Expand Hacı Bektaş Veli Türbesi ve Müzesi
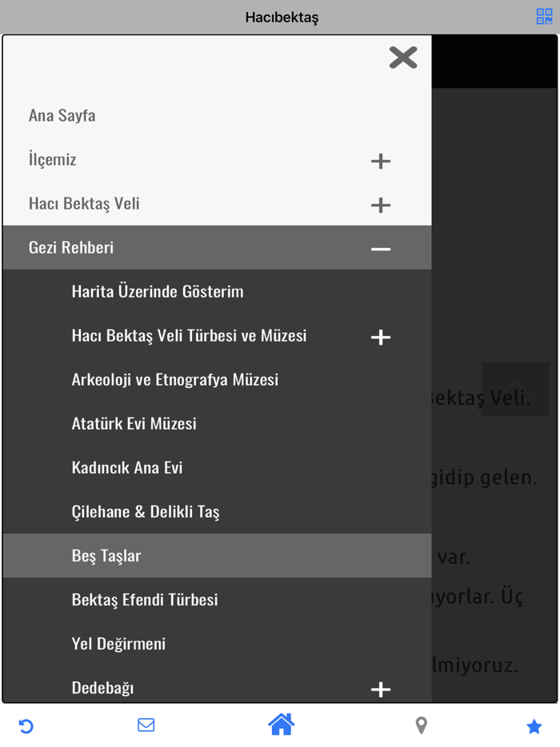Screen dimensions: 560x747 pyautogui.click(x=381, y=337)
